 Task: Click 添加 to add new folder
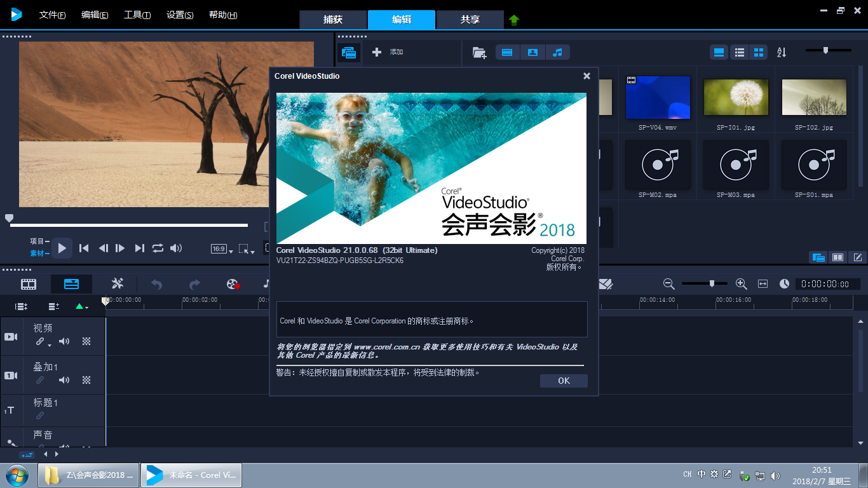[x=388, y=52]
